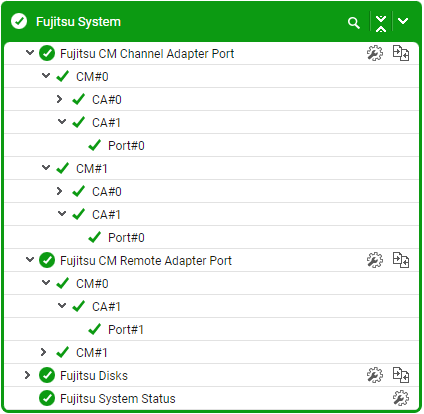Click the collapse all arrows icon in header

pyautogui.click(x=381, y=23)
